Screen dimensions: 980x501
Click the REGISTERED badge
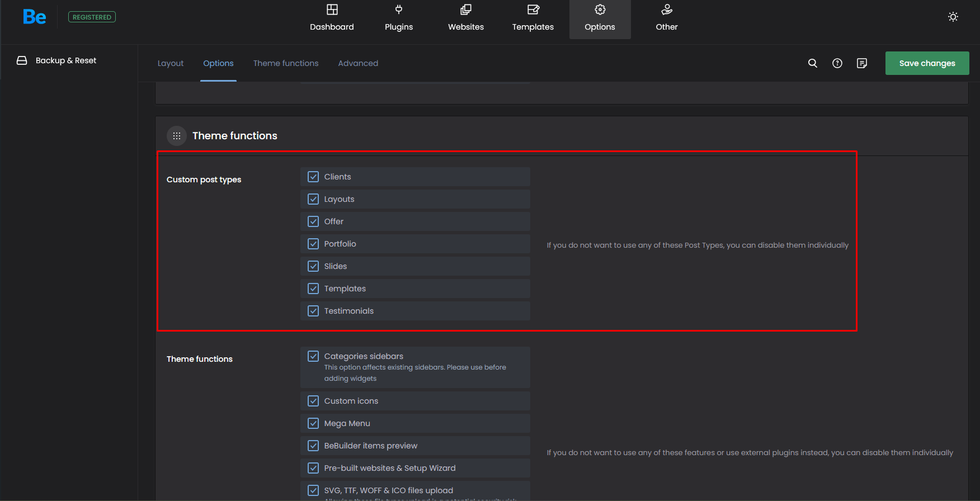pos(92,17)
